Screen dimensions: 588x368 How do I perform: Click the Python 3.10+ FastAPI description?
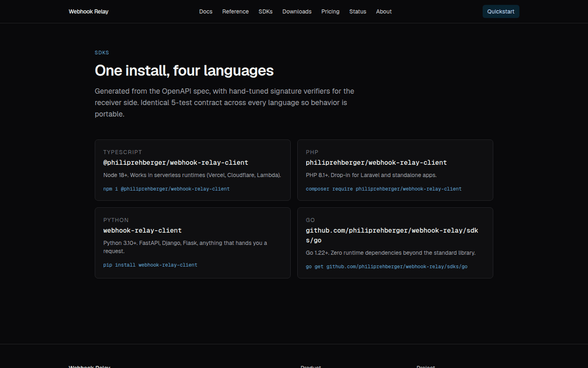coord(185,247)
